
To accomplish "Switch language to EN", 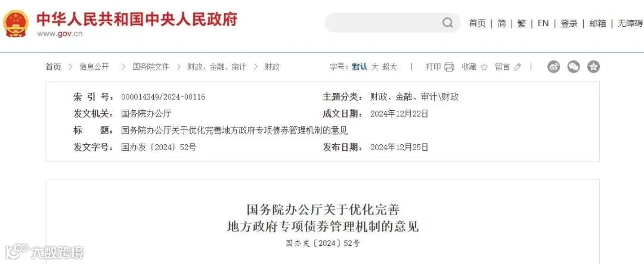I will tap(543, 23).
